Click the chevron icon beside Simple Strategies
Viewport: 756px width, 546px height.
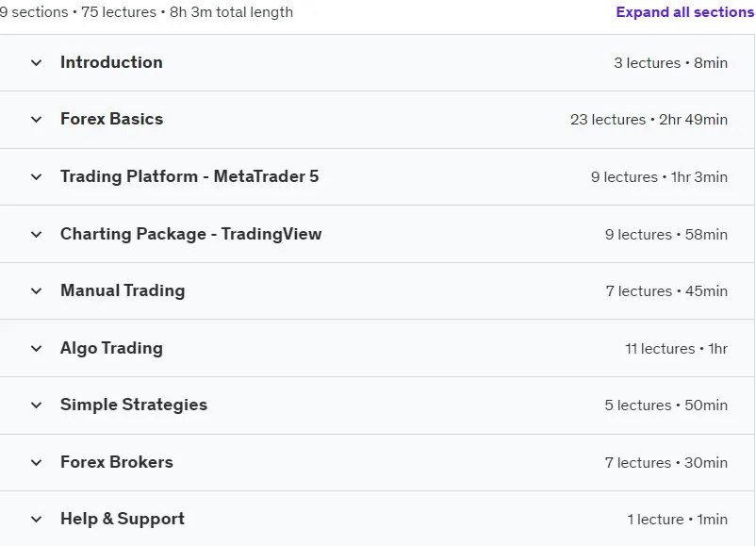pos(36,405)
